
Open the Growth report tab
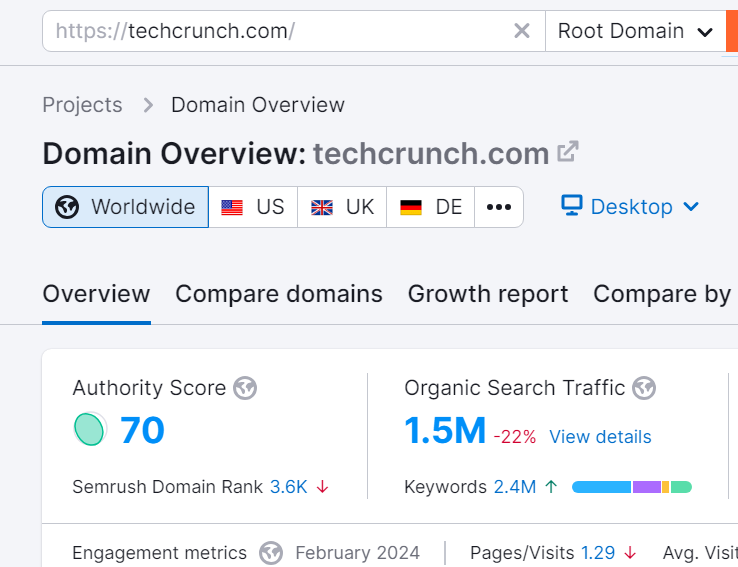tap(488, 294)
